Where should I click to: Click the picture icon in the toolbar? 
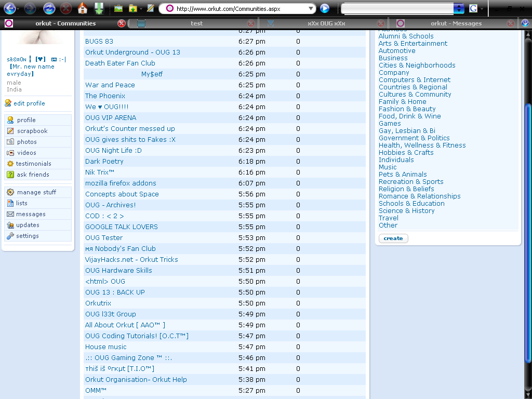(118, 8)
